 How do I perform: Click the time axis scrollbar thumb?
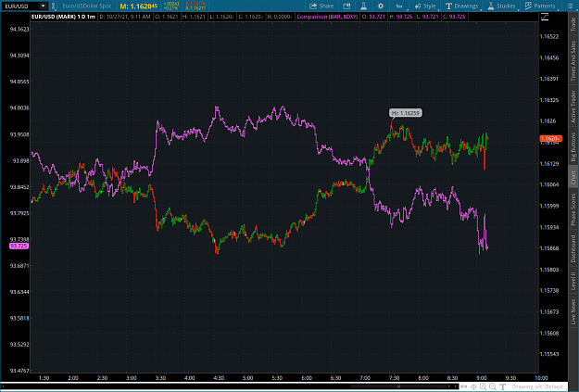[398, 386]
